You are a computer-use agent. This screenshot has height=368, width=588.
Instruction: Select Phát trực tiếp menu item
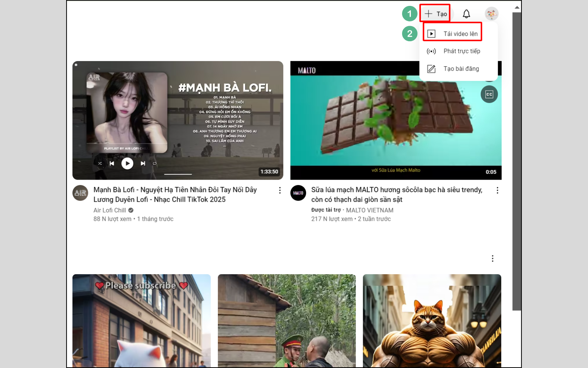coord(458,51)
